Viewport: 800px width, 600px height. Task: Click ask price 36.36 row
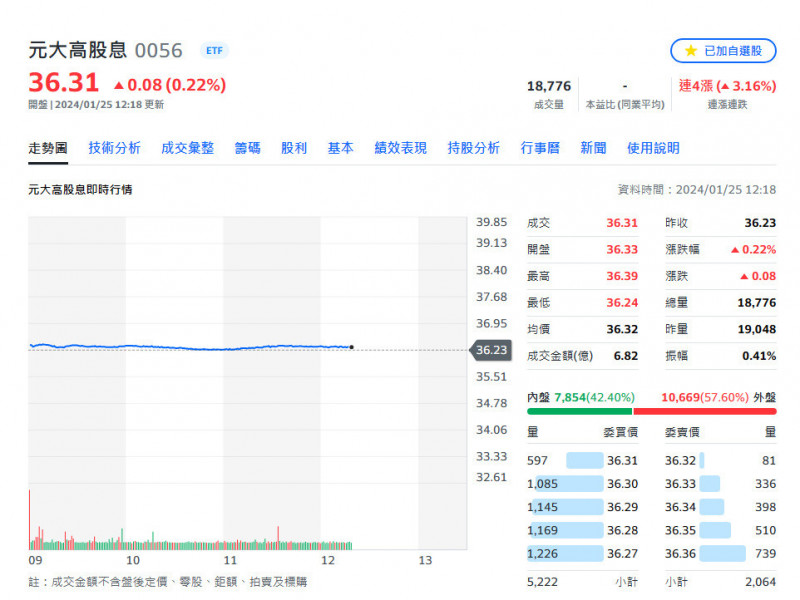point(720,554)
